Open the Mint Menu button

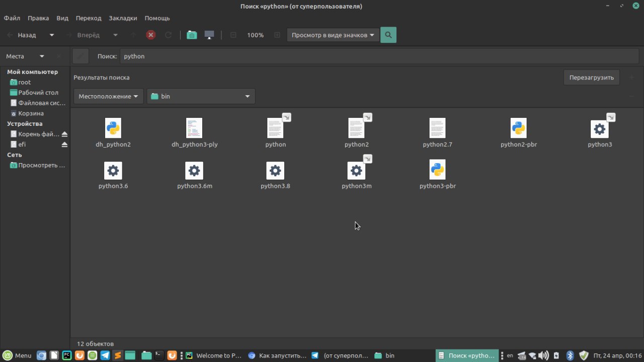coord(18,355)
